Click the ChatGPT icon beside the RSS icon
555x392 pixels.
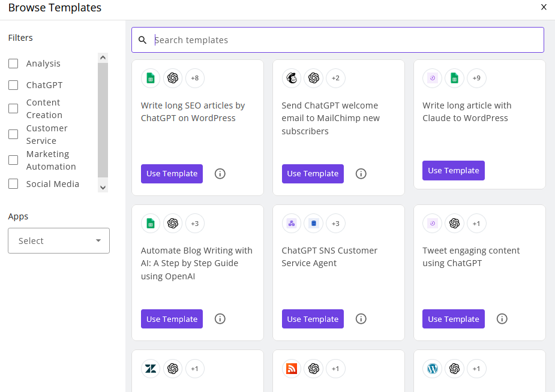point(314,369)
